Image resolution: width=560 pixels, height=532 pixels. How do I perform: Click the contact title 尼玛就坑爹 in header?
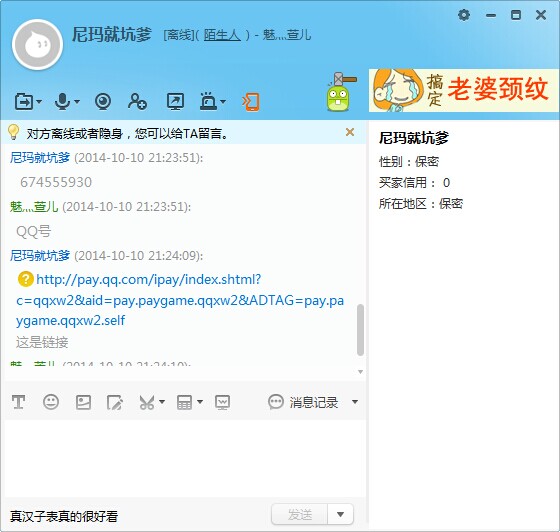point(112,35)
